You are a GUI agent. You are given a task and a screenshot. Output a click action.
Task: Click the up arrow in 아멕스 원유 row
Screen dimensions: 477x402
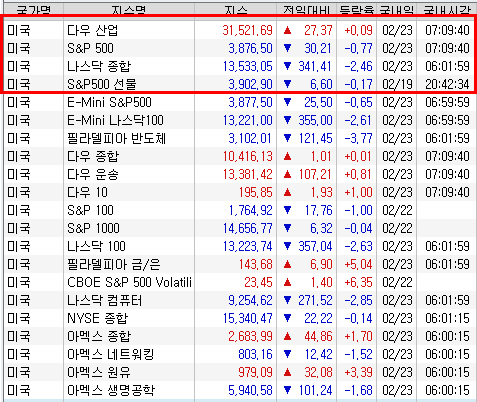287,373
